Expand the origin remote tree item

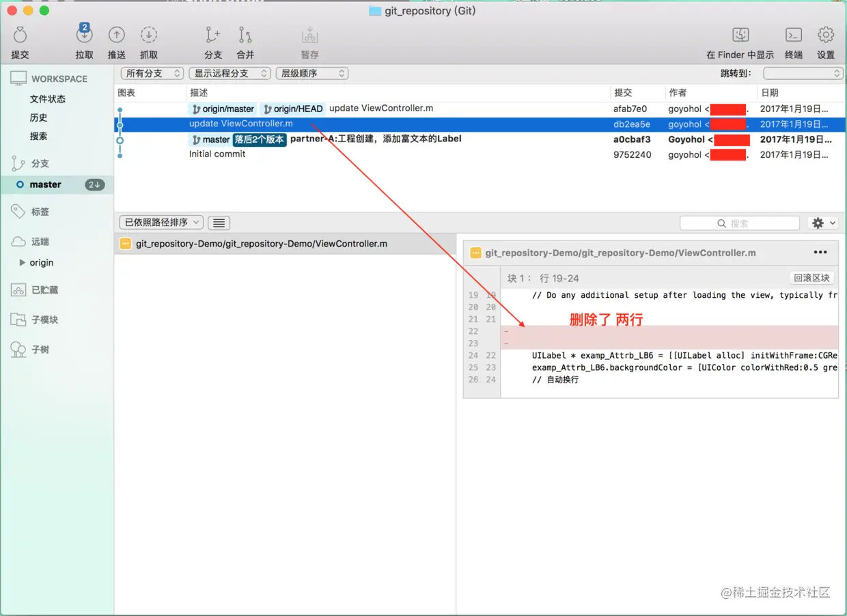(23, 263)
